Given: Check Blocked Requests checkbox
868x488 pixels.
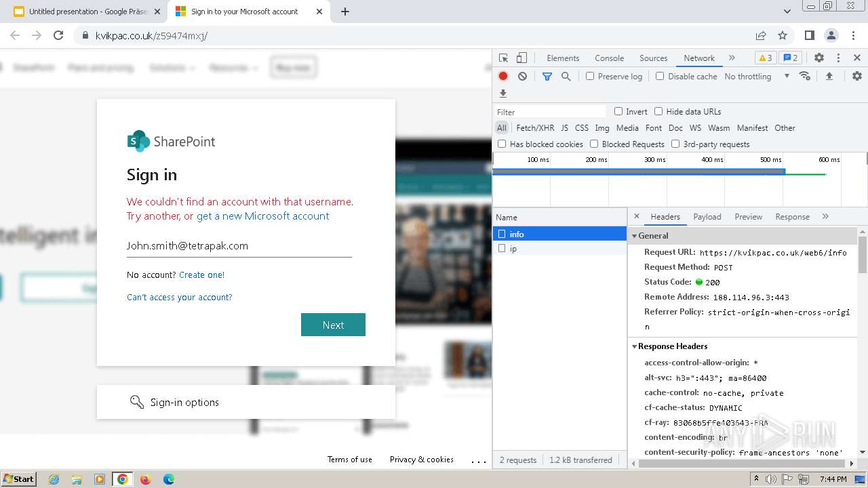Looking at the screenshot, I should coord(594,144).
